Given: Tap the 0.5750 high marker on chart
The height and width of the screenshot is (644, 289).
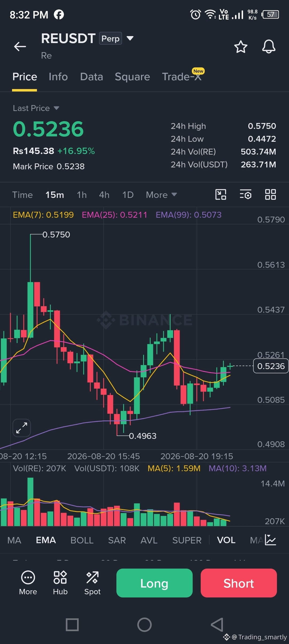Looking at the screenshot, I should click(56, 235).
